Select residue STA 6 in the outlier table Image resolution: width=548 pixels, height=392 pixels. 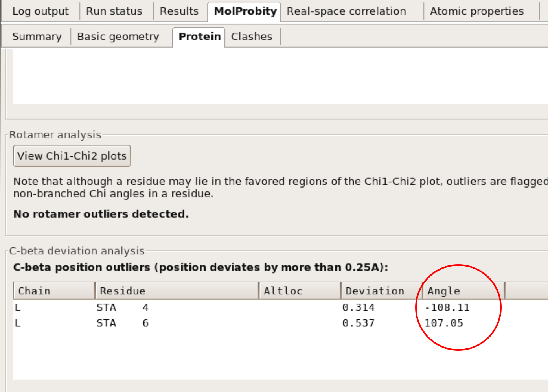pyautogui.click(x=122, y=323)
